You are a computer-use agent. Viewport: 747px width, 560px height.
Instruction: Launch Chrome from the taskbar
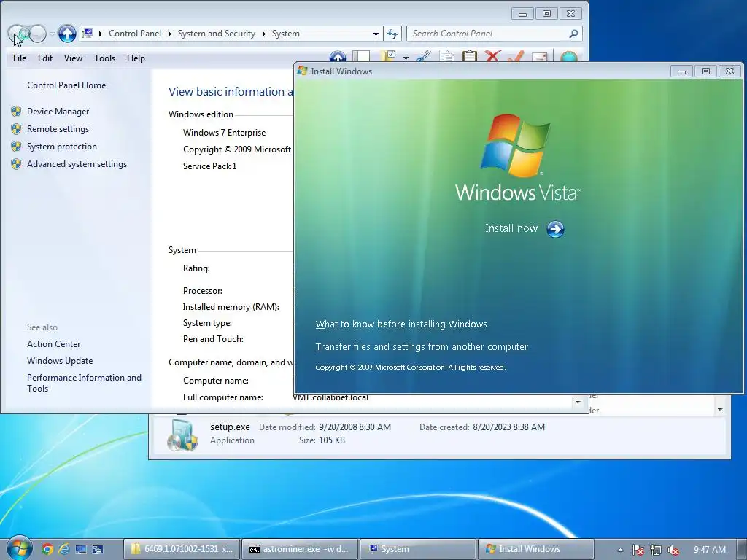pyautogui.click(x=47, y=549)
